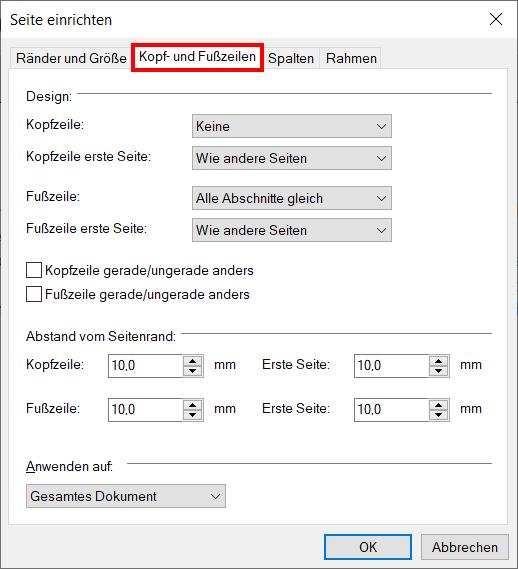Expand the Fußzeile erste Seite dropdown
518x569 pixels.
tap(292, 230)
